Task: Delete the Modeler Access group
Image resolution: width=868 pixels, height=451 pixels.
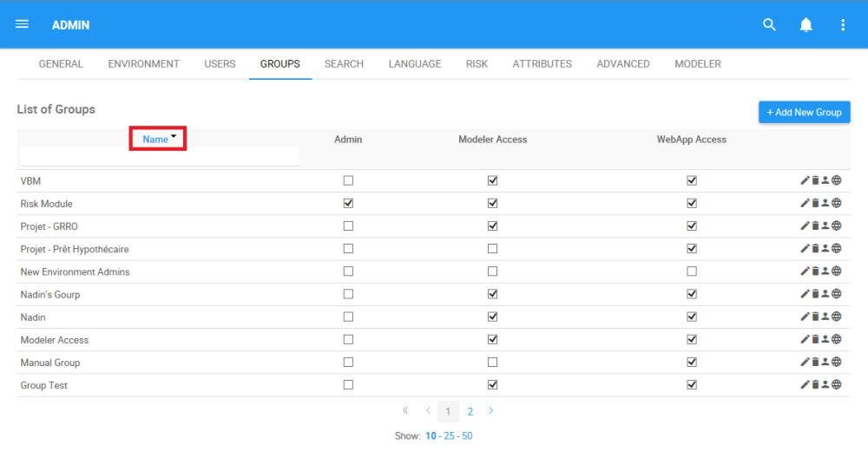Action: 815,339
